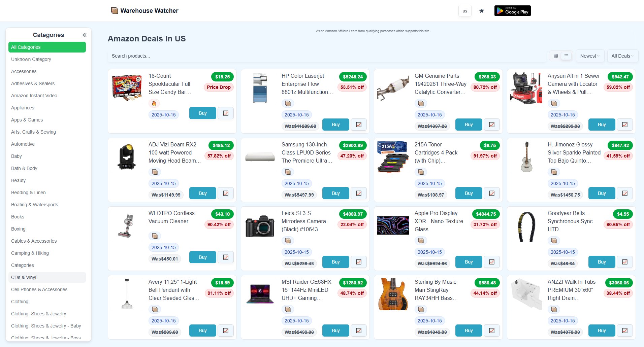Open price chart for ADJ Vizi Beam

click(226, 193)
